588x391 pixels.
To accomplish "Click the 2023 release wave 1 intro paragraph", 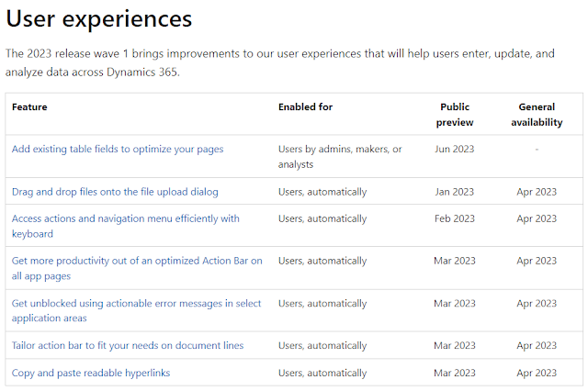I will pyautogui.click(x=280, y=62).
